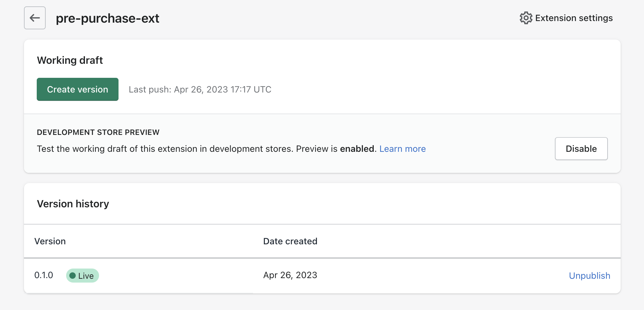This screenshot has width=644, height=310.
Task: Click the Last push timestamp text
Action: tap(200, 89)
